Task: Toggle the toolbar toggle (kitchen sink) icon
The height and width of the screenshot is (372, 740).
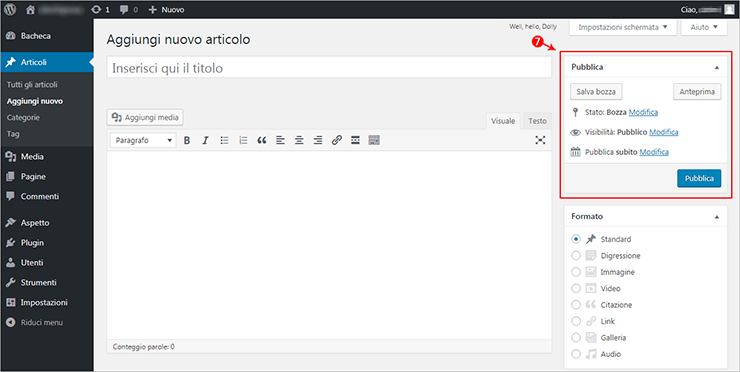Action: click(x=374, y=140)
